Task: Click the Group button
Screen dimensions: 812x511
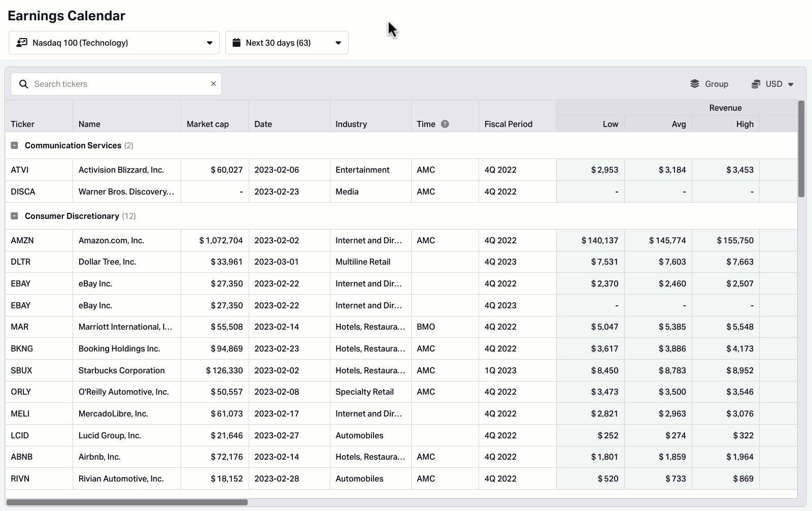Action: point(709,84)
